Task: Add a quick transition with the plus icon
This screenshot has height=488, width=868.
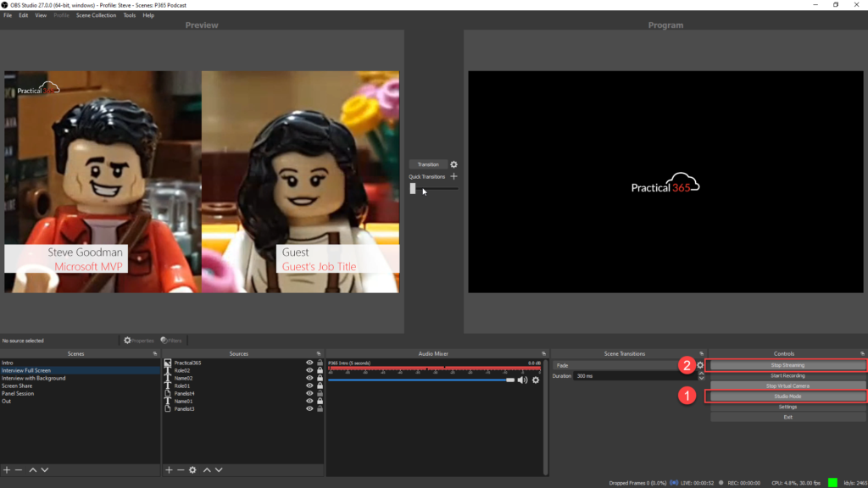Action: (x=454, y=176)
